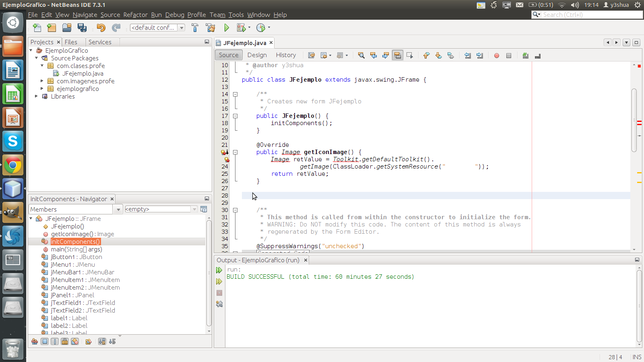
Task: Navigate Back using the editor toolbar arrow
Action: [x=324, y=55]
